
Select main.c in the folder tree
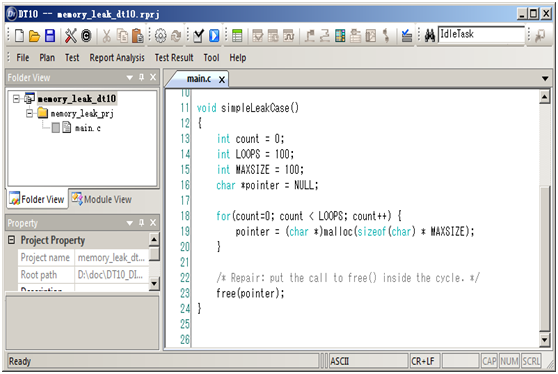pyautogui.click(x=88, y=128)
